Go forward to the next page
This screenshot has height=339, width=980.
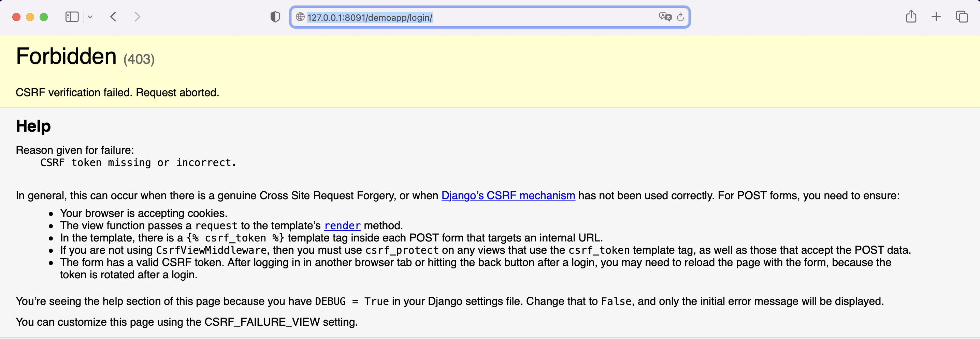137,17
